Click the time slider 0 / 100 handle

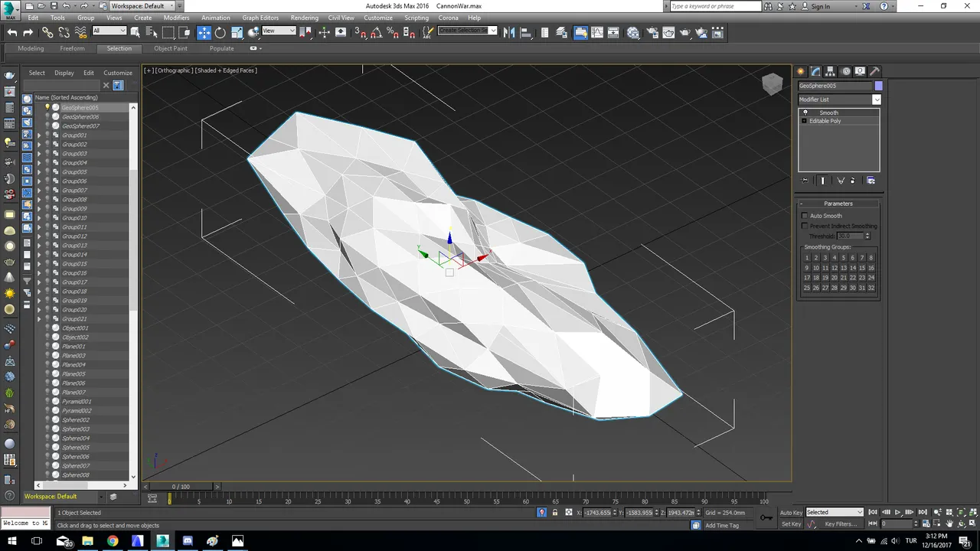(x=181, y=487)
